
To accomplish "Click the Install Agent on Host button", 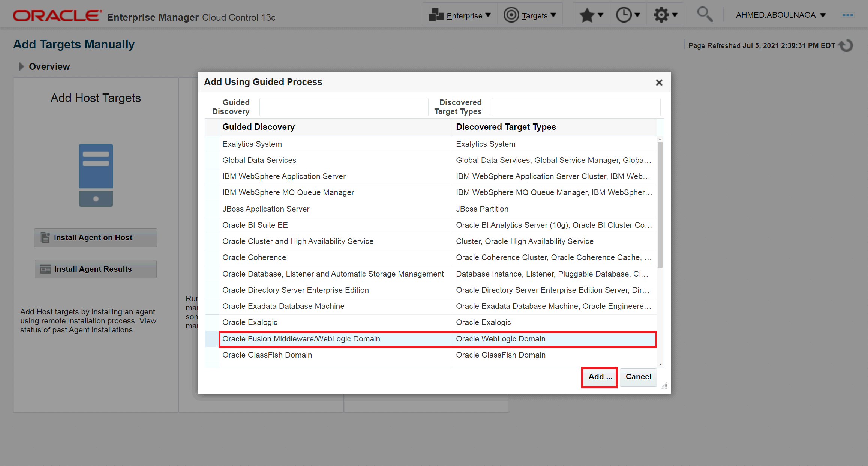I will [x=96, y=238].
